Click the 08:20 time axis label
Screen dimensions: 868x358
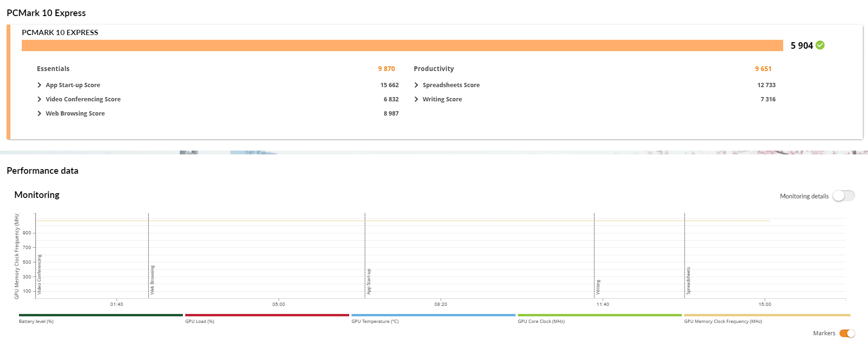click(x=441, y=304)
